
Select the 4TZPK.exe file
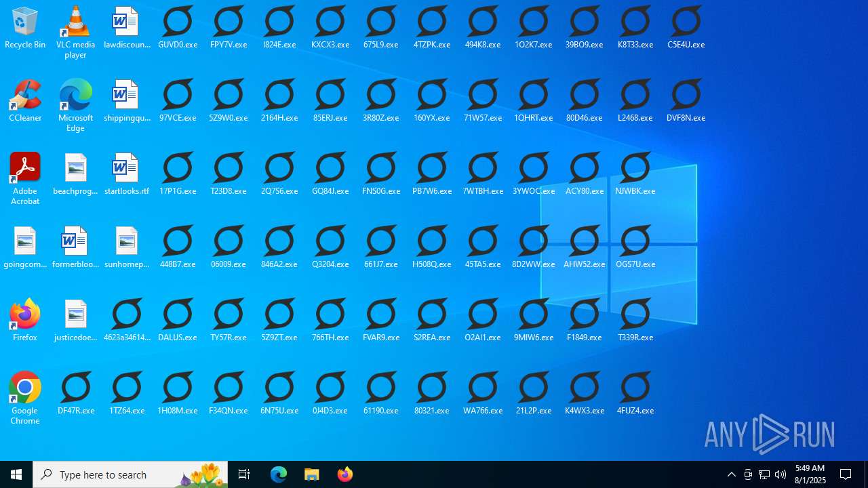tap(432, 28)
